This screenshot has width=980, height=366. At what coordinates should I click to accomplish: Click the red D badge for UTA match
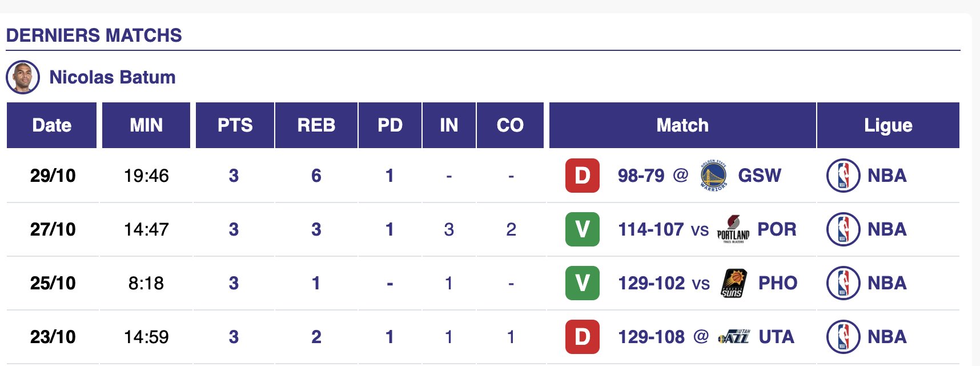582,337
